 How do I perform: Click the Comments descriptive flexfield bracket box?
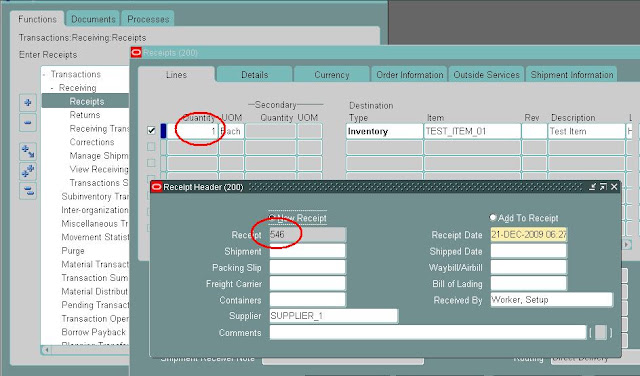[x=600, y=333]
